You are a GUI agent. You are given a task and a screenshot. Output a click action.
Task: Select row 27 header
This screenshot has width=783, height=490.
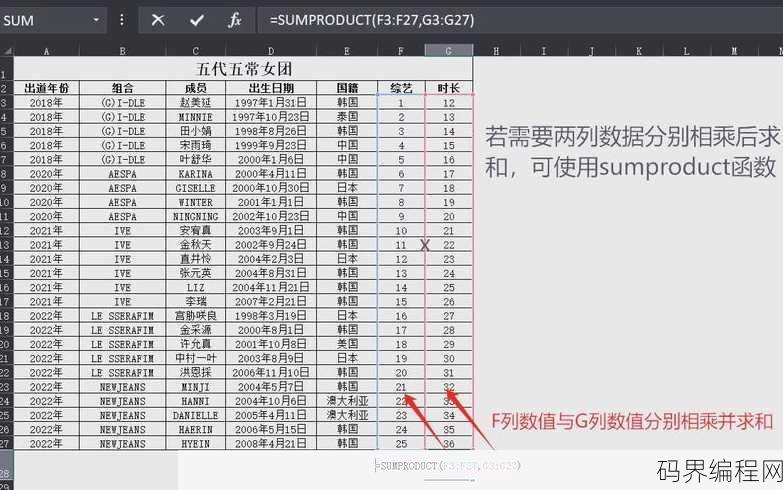pos(6,444)
